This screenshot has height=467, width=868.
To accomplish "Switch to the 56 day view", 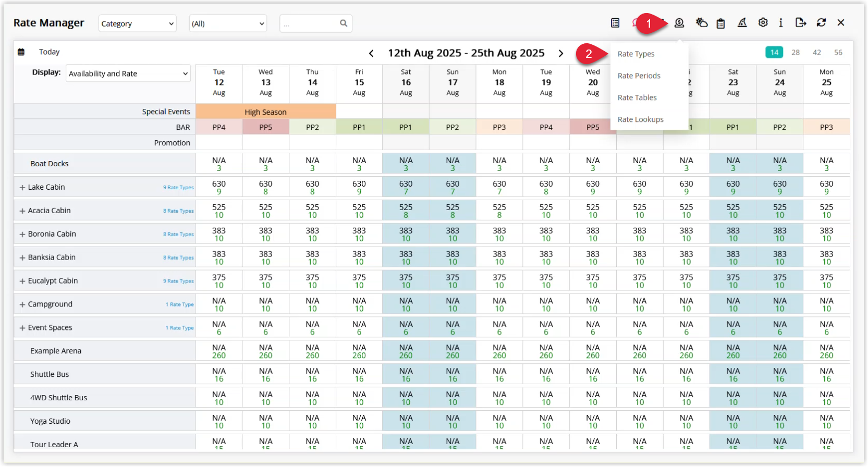I will coord(838,52).
